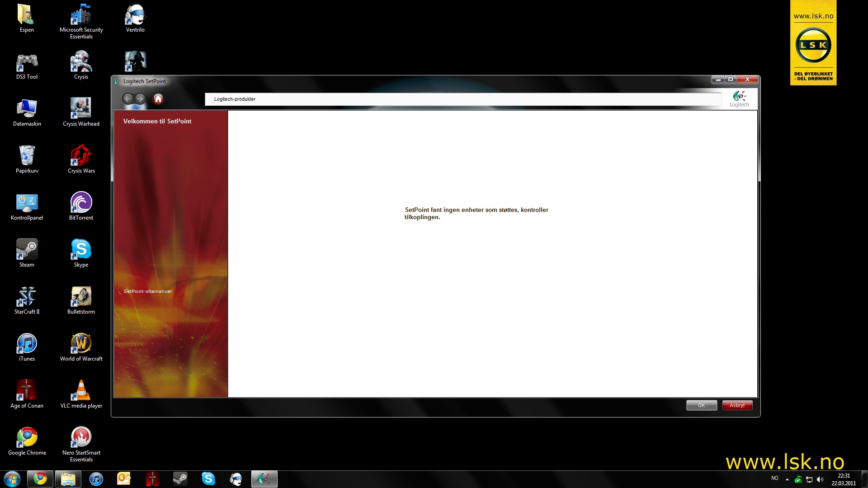Viewport: 868px width, 488px height.
Task: Click the Logitech SetPoint taskbar button
Action: 264,479
